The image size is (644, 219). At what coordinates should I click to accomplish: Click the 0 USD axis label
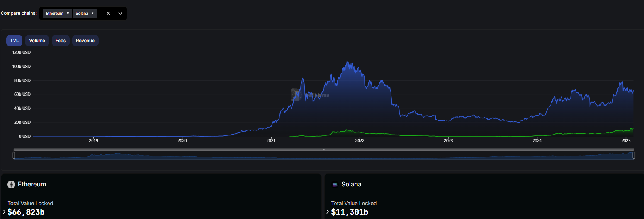pyautogui.click(x=25, y=136)
